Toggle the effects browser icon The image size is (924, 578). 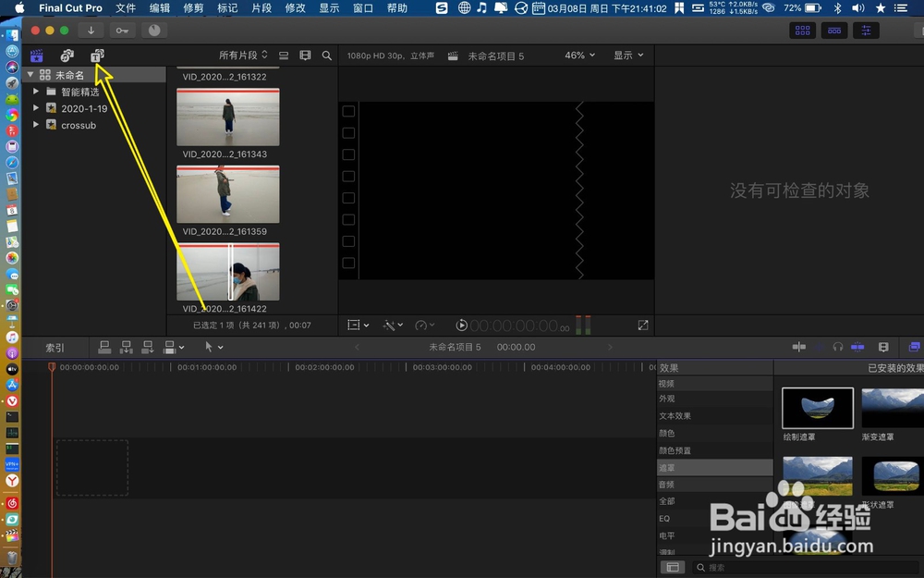pos(914,347)
